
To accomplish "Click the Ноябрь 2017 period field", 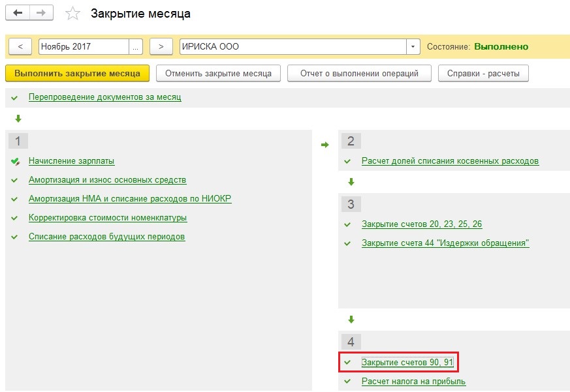I will point(84,47).
